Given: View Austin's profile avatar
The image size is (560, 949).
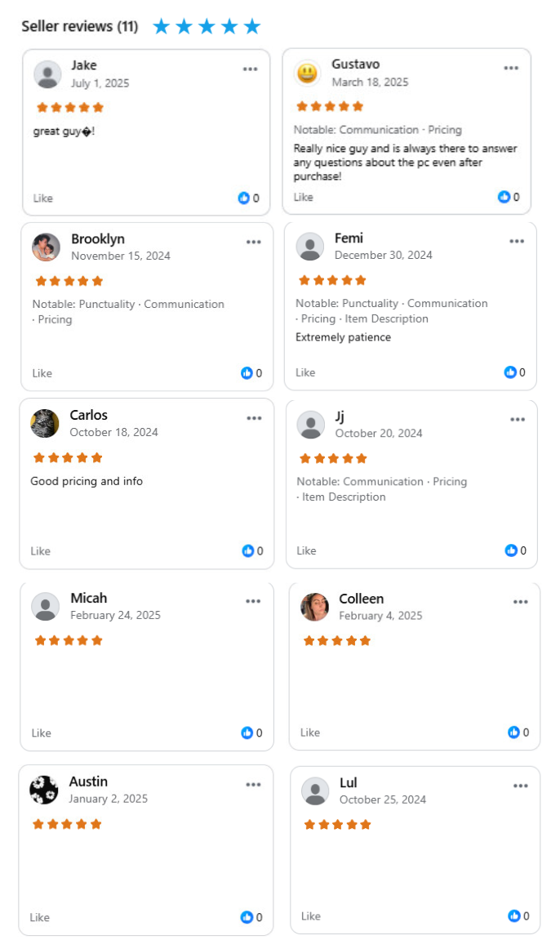Looking at the screenshot, I should [44, 790].
